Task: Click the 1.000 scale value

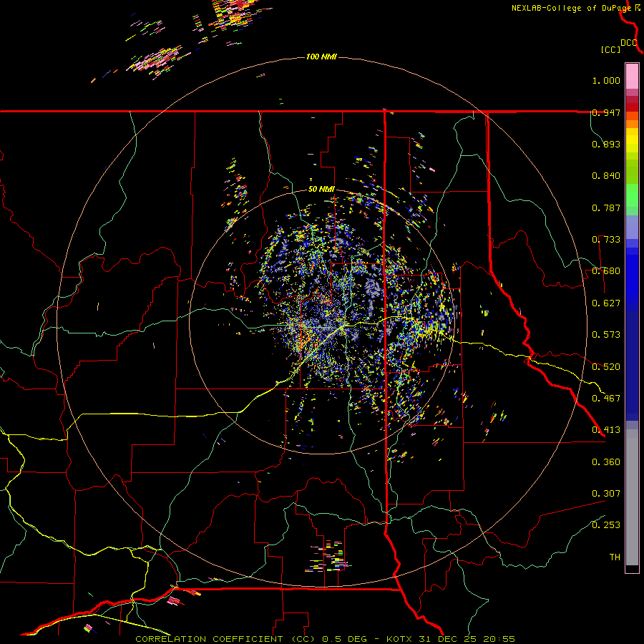Action: [x=606, y=80]
